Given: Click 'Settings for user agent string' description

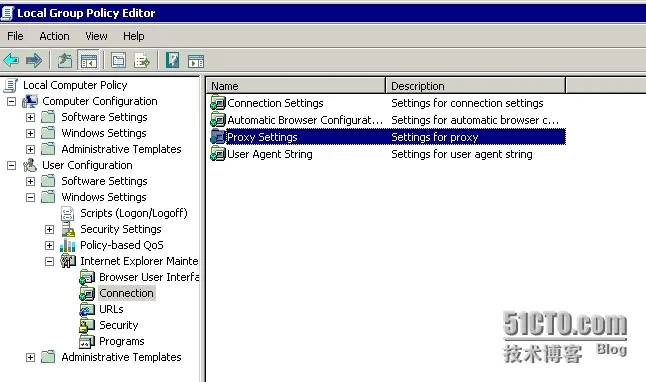Looking at the screenshot, I should pyautogui.click(x=462, y=154).
